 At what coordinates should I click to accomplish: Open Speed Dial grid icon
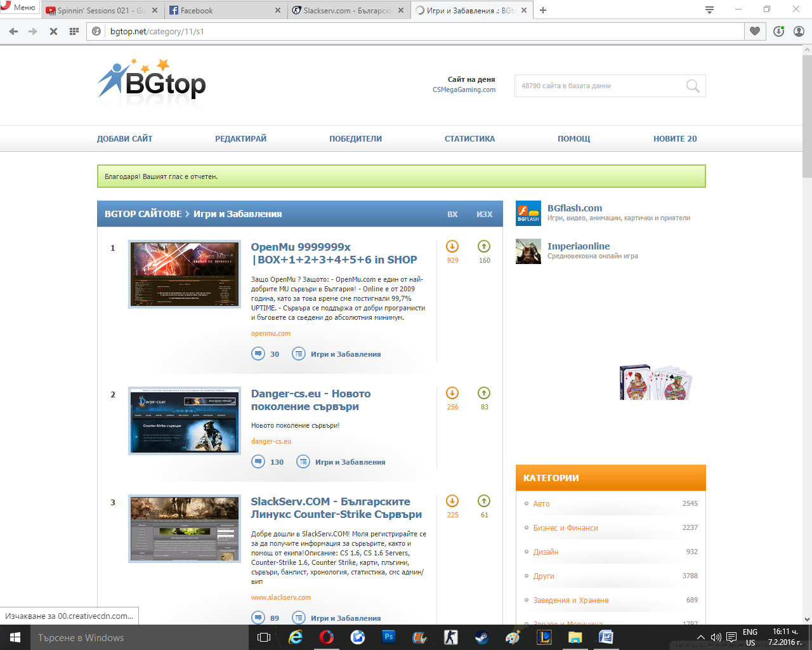74,31
